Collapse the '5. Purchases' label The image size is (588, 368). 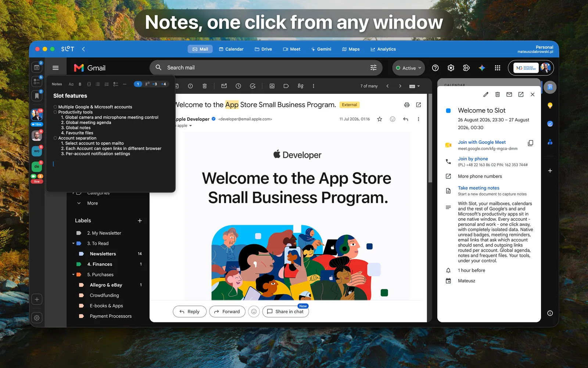click(73, 275)
